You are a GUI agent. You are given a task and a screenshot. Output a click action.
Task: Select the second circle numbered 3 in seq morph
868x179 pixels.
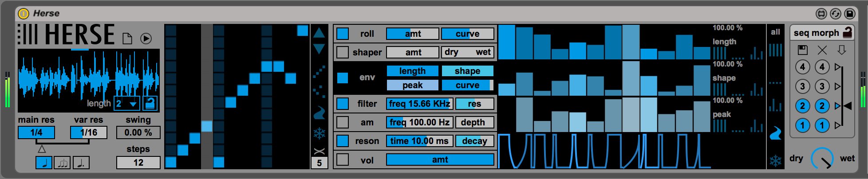[x=822, y=86]
